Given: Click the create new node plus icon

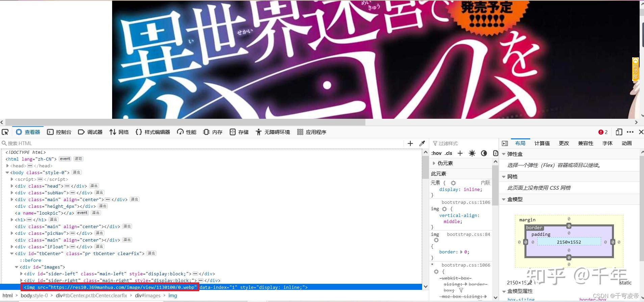Looking at the screenshot, I should (x=410, y=143).
